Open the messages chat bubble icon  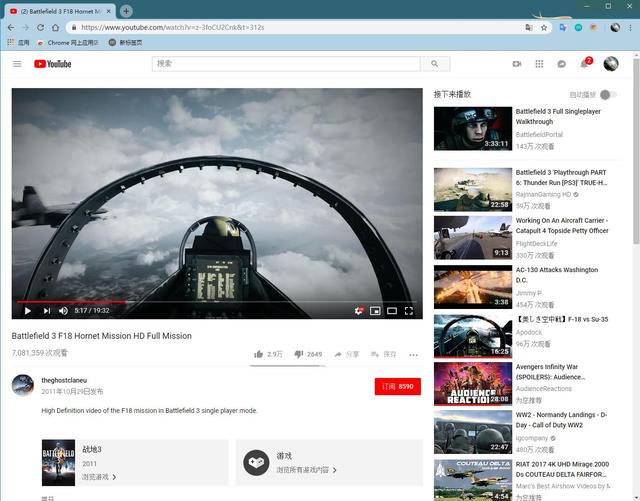(562, 64)
